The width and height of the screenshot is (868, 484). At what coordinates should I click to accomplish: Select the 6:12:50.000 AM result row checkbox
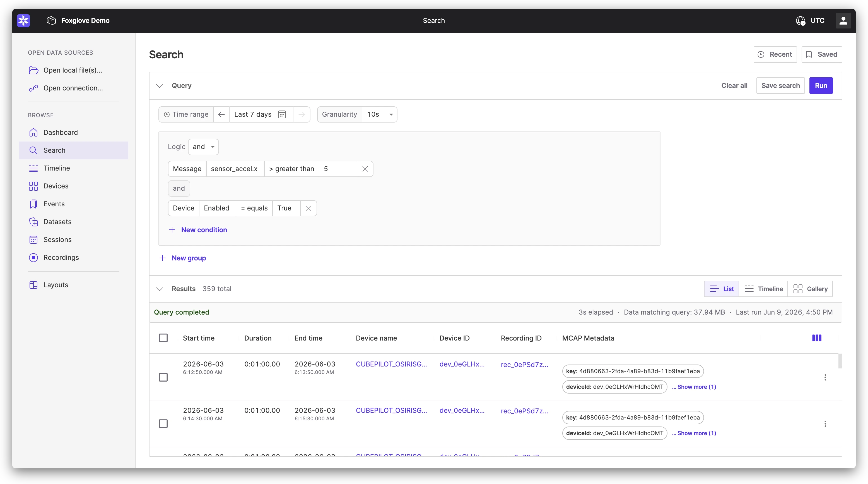(163, 377)
